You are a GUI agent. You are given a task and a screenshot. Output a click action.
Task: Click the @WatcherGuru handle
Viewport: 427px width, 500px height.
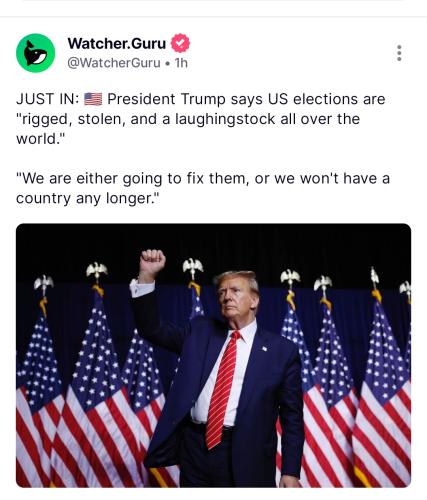(114, 63)
